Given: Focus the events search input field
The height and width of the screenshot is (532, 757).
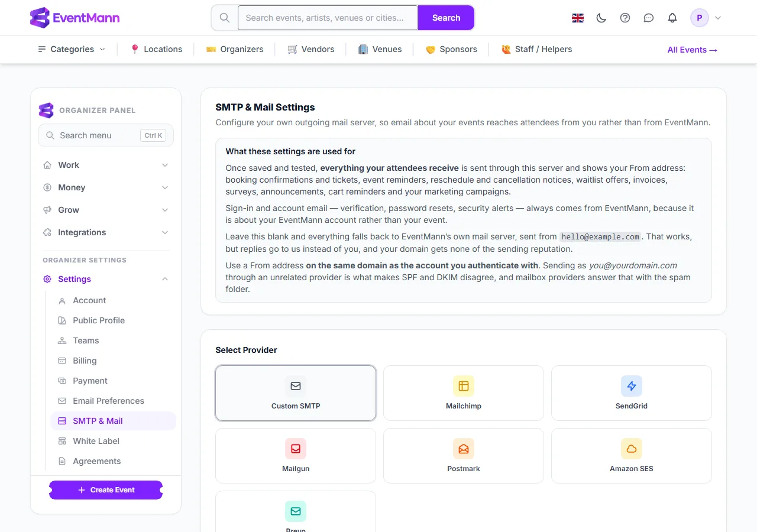Looking at the screenshot, I should [x=328, y=18].
